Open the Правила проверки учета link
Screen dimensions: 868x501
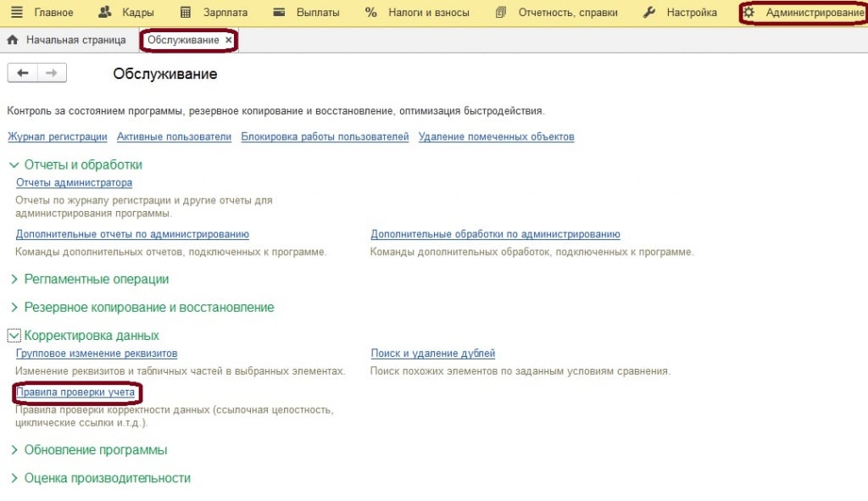point(75,392)
